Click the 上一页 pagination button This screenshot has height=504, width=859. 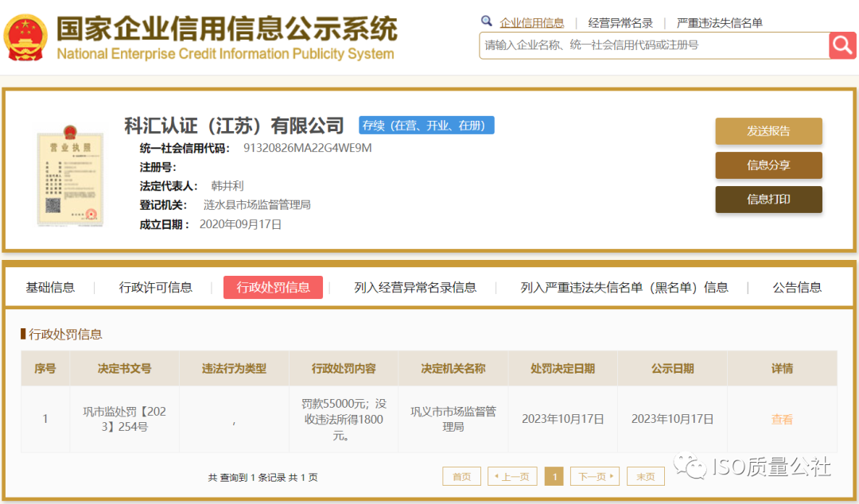(512, 477)
